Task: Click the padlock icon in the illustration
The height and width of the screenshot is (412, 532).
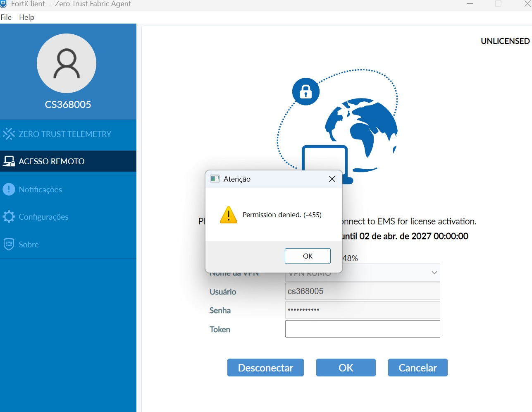Action: (x=306, y=91)
